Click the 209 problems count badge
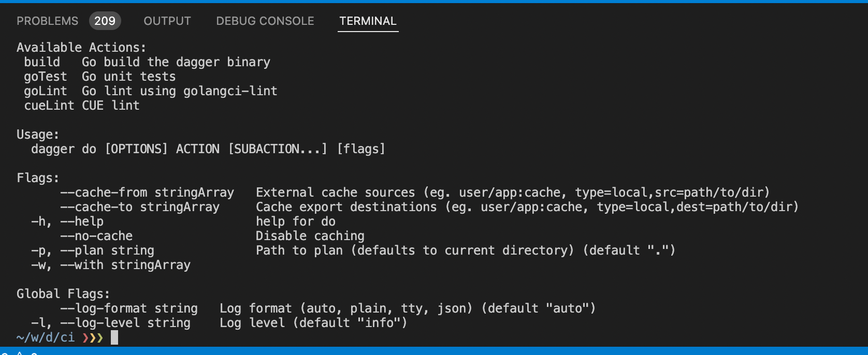 [105, 21]
